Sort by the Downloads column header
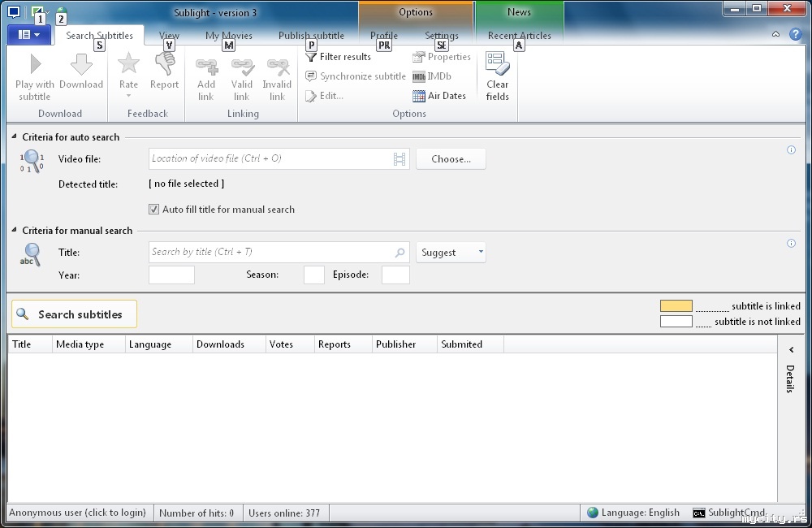This screenshot has height=528, width=812. click(229, 344)
